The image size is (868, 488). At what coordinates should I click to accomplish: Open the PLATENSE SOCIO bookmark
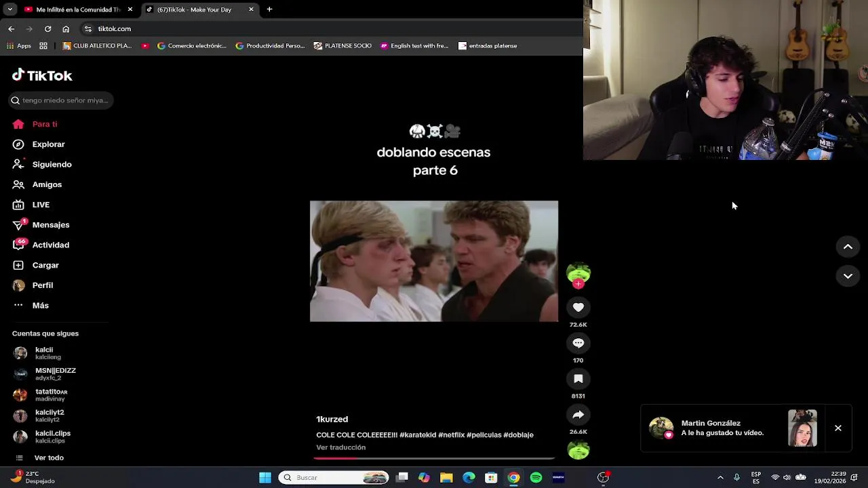coord(342,46)
